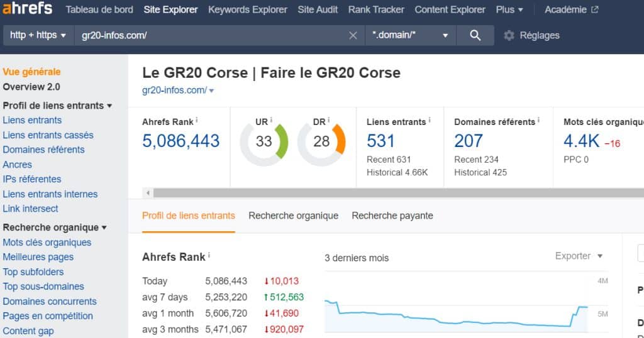Open Keywords Explorer in the top menu
Screen dimensions: 644x338
248,9
